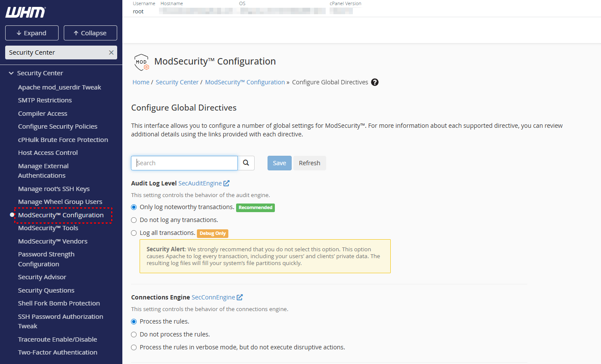Viewport: 601px width, 364px height.
Task: Click the Save button
Action: click(280, 163)
